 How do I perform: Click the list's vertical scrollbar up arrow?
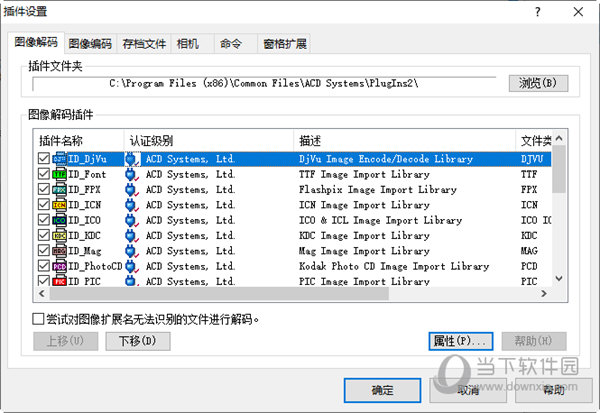pos(559,138)
